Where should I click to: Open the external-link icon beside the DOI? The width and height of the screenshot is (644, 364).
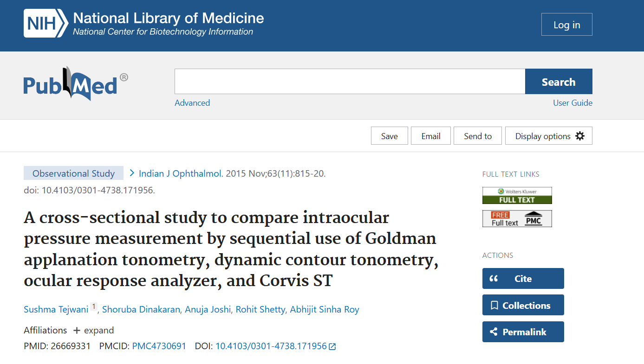332,346
